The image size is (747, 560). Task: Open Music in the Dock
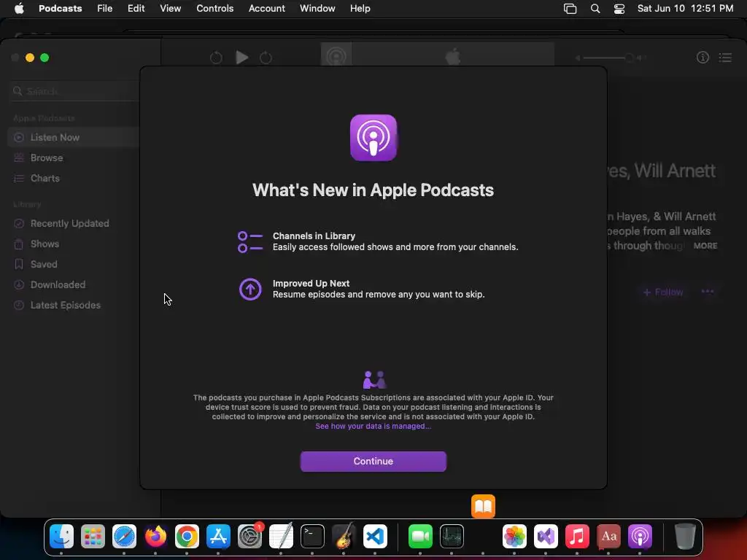577,537
